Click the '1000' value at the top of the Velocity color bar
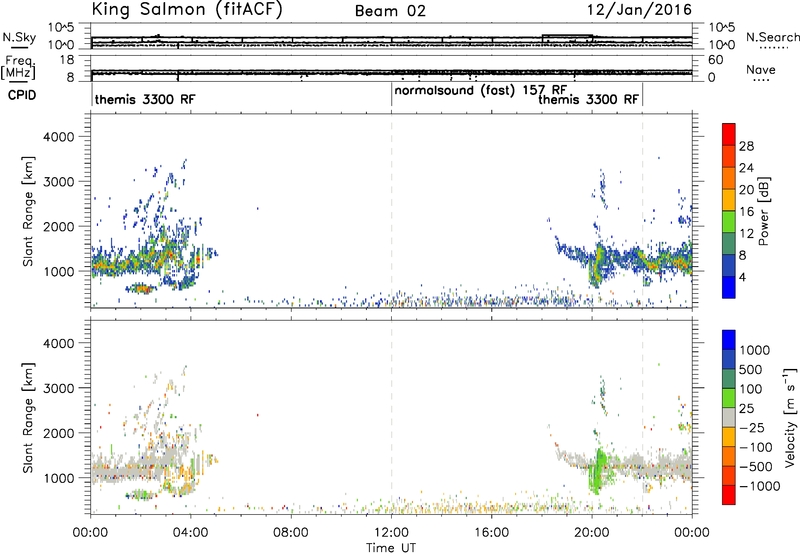The height and width of the screenshot is (554, 800). point(754,350)
